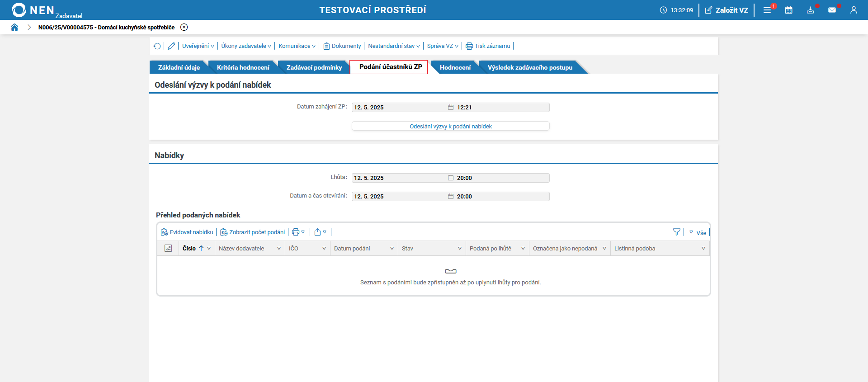
Task: Open the Uveřejnění dropdown menu
Action: [x=198, y=46]
